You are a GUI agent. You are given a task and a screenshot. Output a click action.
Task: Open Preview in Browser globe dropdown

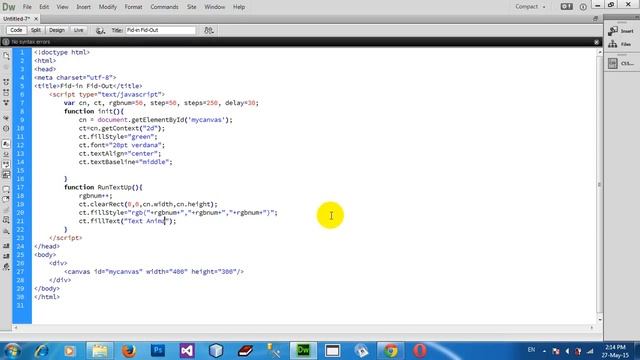click(100, 30)
